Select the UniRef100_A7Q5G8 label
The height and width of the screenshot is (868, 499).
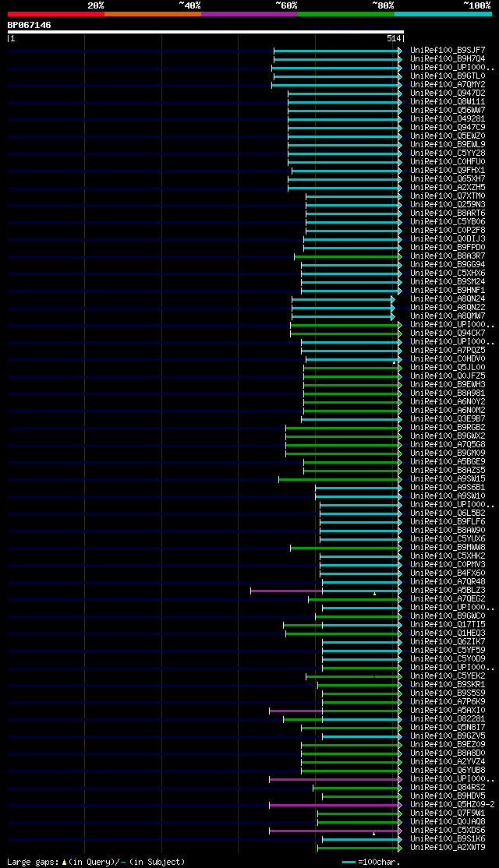tap(448, 444)
